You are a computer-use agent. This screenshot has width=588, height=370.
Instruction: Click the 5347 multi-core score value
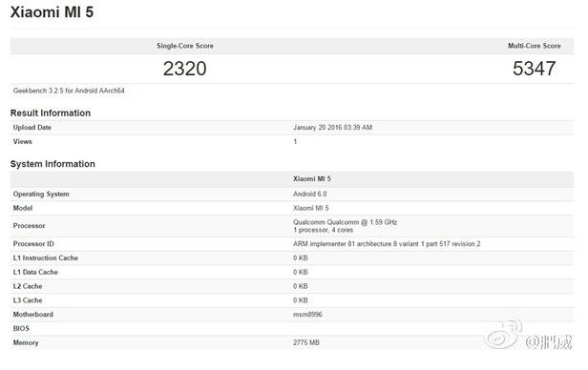[535, 69]
